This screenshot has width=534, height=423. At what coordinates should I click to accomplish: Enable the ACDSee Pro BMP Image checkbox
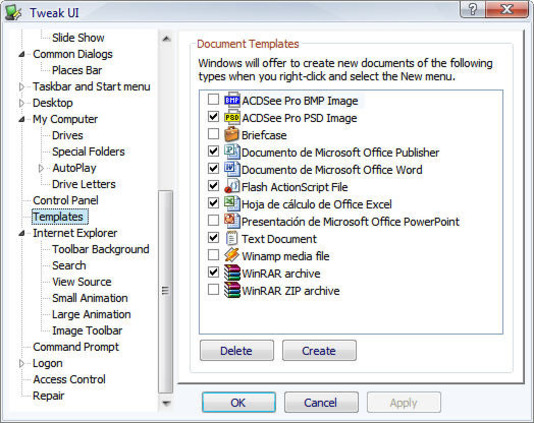click(x=214, y=99)
